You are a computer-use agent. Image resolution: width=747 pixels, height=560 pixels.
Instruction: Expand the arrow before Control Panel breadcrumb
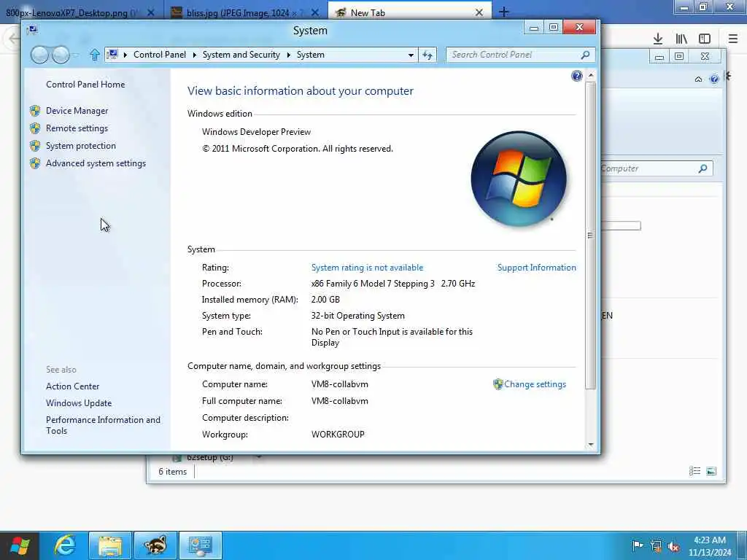click(125, 55)
